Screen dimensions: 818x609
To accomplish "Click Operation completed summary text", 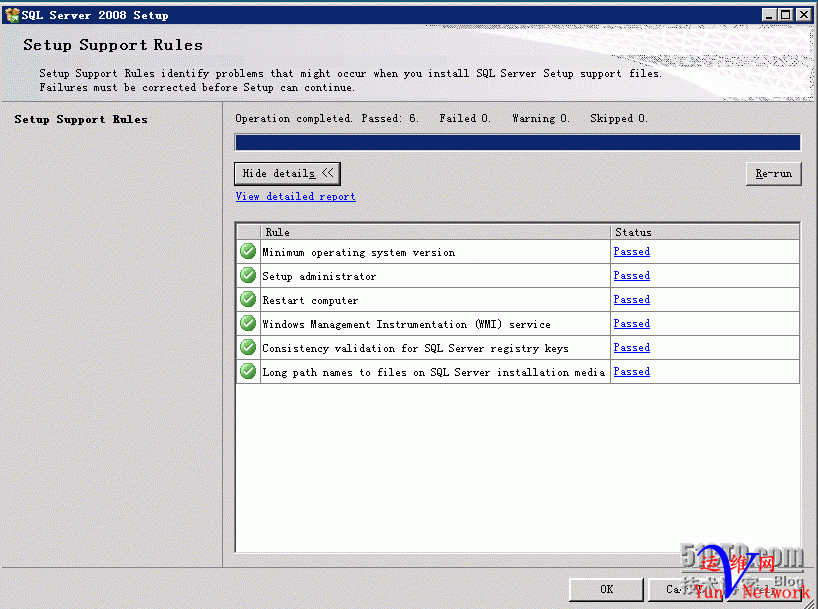I will tap(441, 118).
